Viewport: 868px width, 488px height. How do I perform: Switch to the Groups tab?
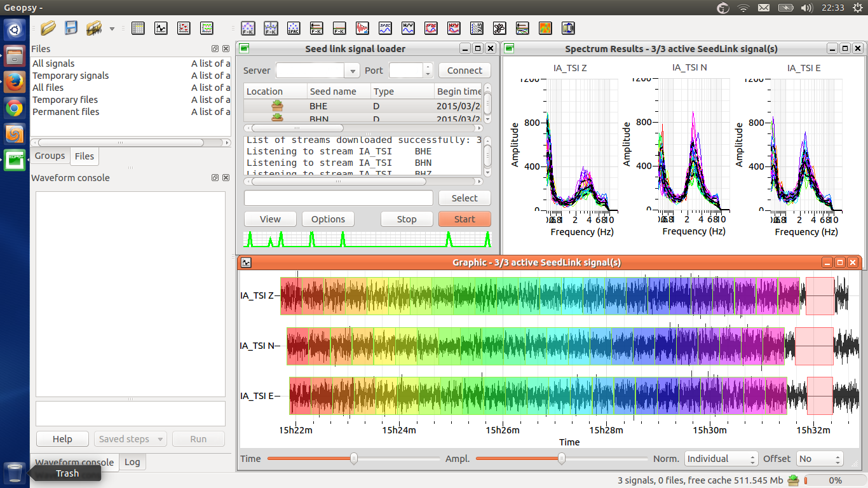(50, 156)
